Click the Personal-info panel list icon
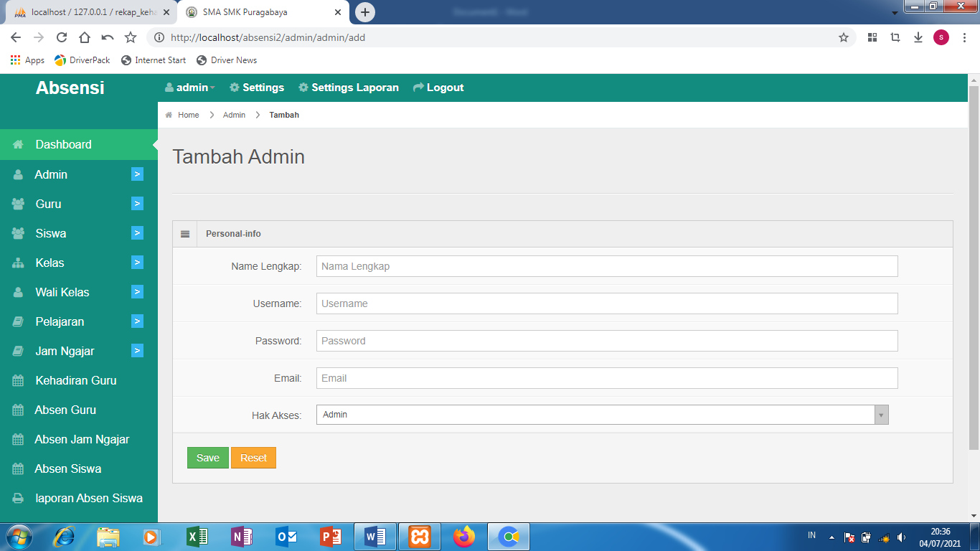The width and height of the screenshot is (980, 551). point(185,233)
